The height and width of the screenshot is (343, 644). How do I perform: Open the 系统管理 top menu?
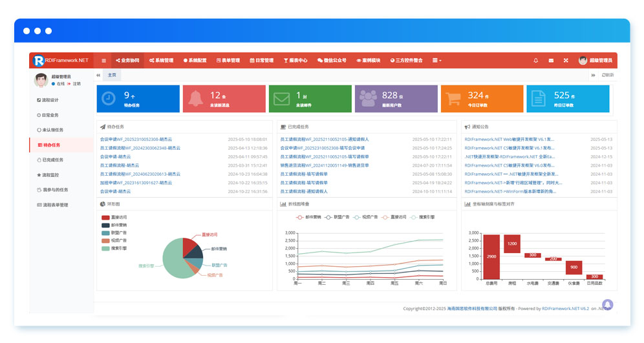pos(161,60)
